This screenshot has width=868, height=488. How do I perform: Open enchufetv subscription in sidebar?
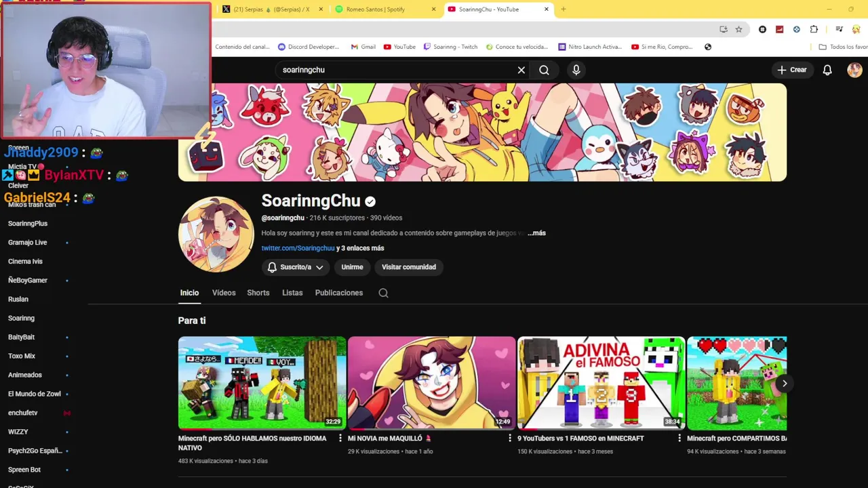[23, 413]
